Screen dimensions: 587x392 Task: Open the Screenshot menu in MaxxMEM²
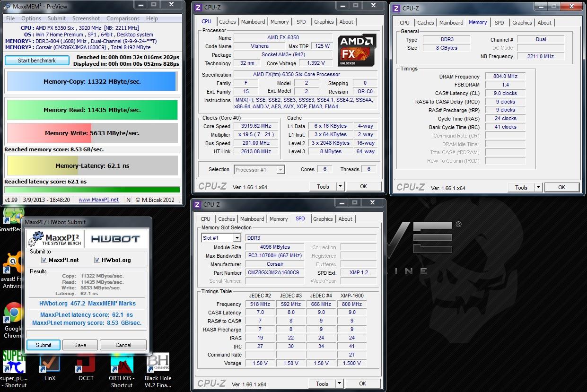point(86,18)
